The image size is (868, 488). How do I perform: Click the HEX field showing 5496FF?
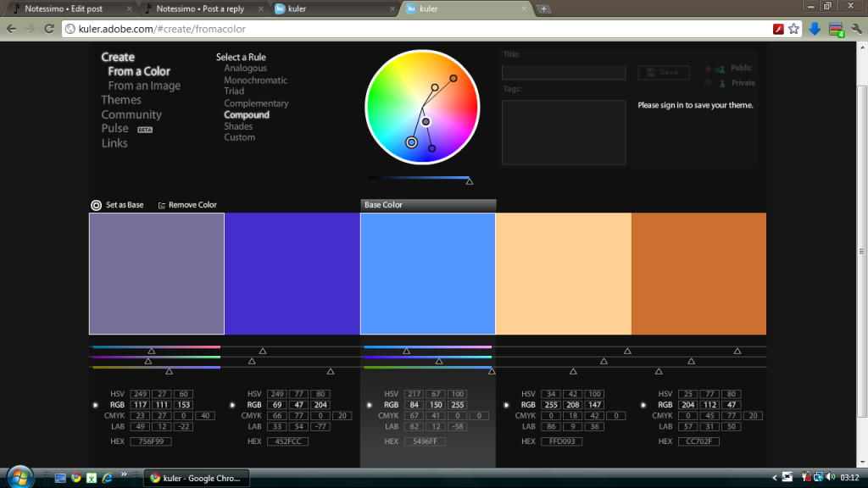tap(425, 441)
